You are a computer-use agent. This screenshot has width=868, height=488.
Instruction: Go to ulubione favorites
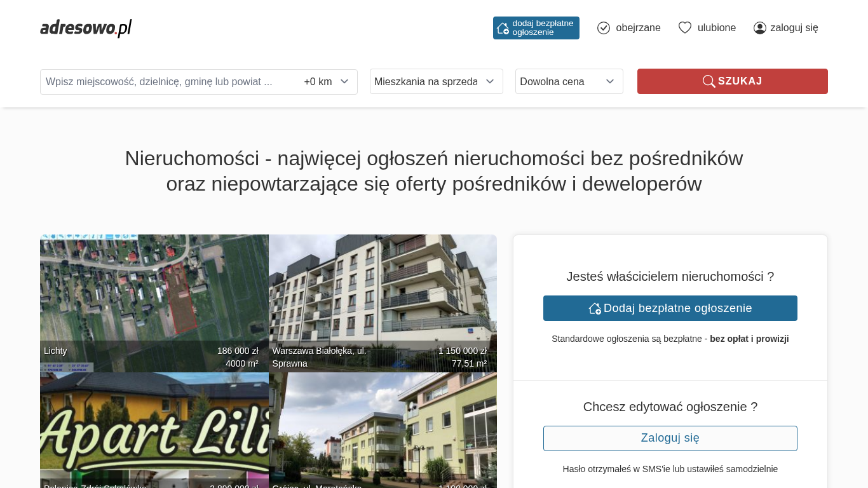point(716,28)
